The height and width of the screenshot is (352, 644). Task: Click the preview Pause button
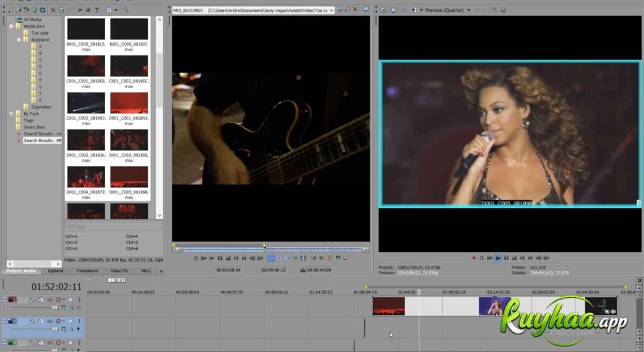(x=506, y=258)
